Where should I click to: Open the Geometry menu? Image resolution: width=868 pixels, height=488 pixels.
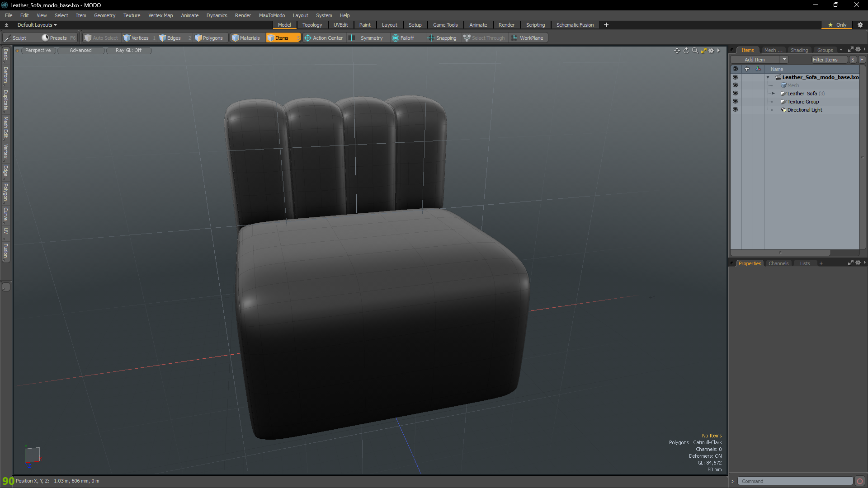104,15
